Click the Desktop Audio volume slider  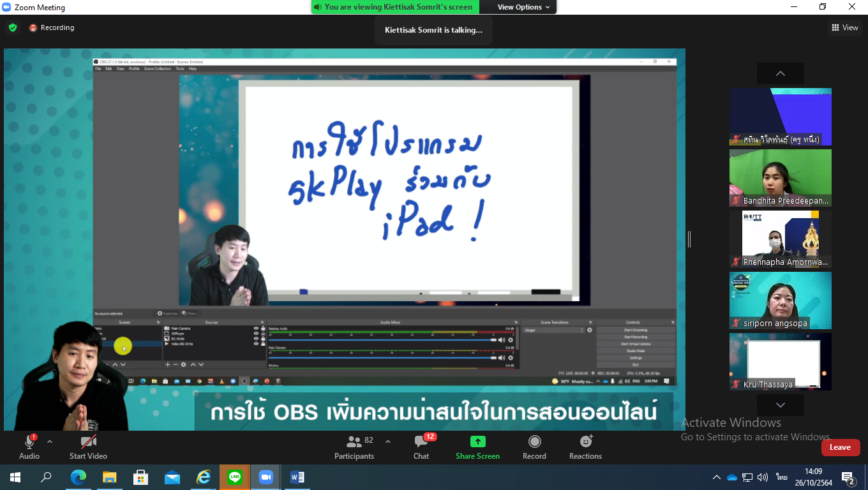coord(383,340)
